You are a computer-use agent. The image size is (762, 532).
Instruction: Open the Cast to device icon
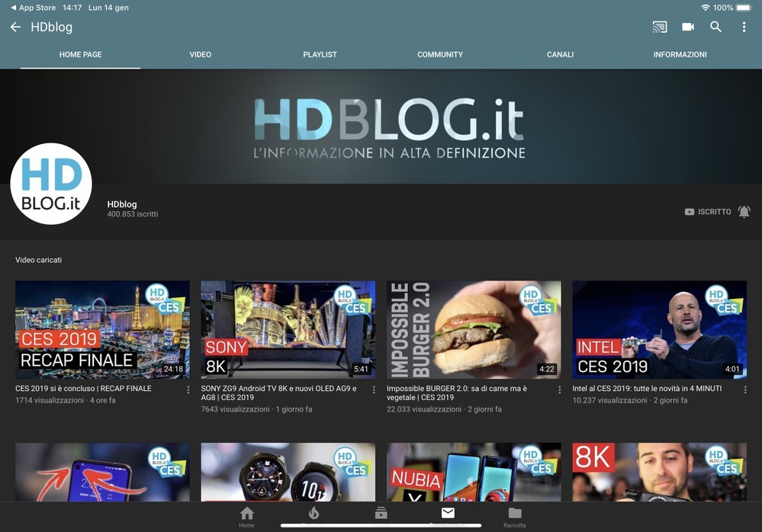coord(660,27)
